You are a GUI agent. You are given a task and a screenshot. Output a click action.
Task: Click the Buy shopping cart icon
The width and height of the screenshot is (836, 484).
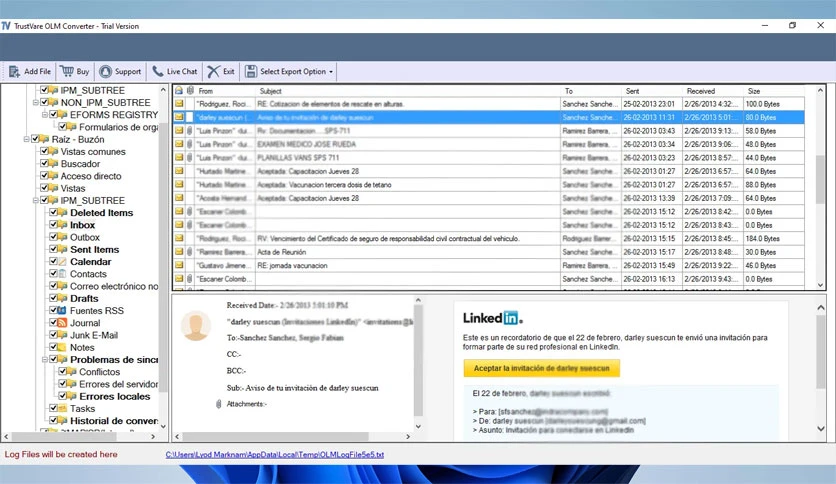click(x=67, y=71)
